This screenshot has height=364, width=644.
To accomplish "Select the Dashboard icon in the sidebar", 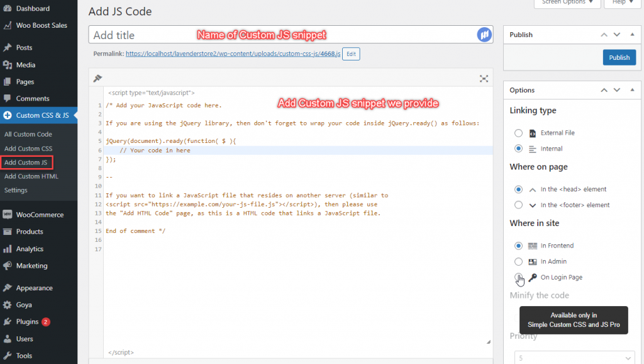I will click(8, 8).
